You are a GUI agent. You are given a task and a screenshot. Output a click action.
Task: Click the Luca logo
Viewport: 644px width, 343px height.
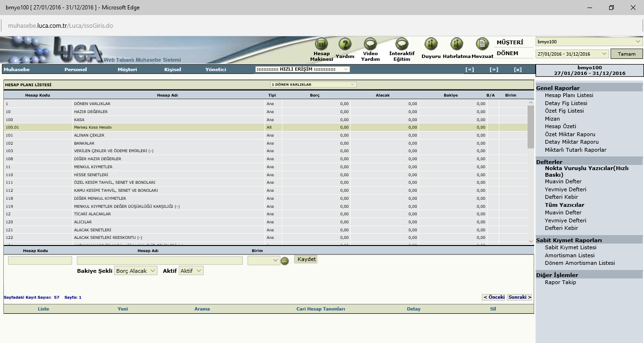coord(78,50)
